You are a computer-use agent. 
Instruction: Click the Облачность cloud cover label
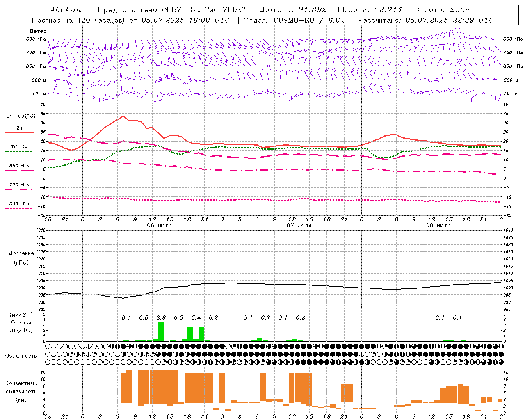click(21, 356)
